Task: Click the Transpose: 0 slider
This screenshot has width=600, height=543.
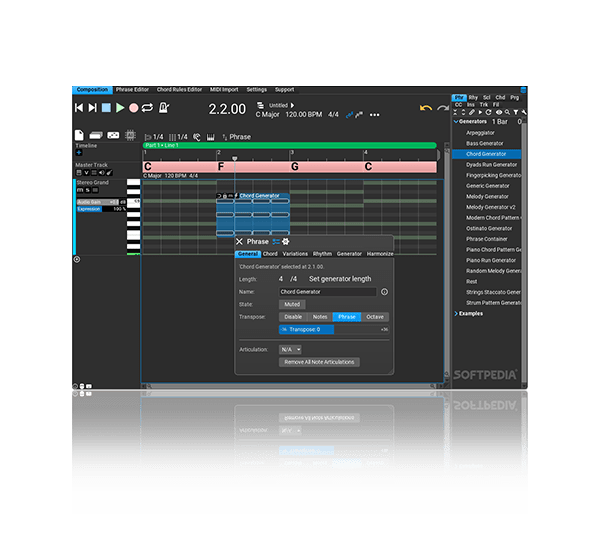Action: coord(334,330)
